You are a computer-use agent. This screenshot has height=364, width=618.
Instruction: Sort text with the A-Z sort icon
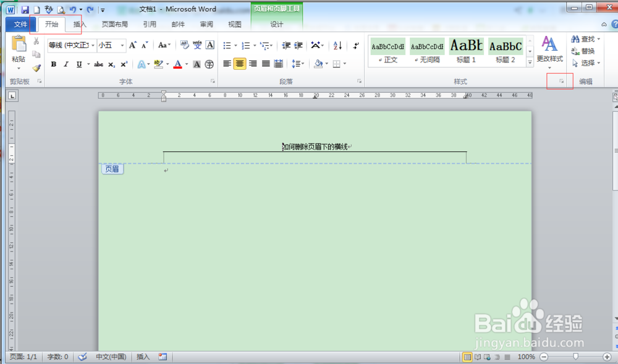point(338,45)
